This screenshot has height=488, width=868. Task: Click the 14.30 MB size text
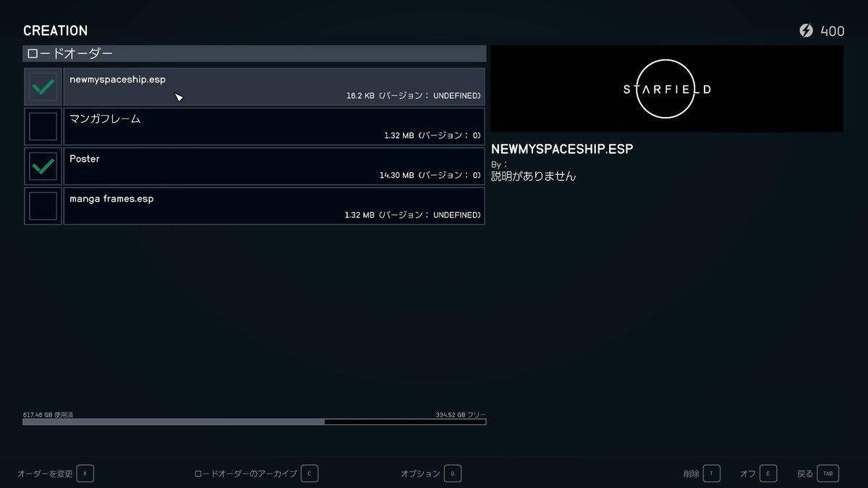point(396,175)
